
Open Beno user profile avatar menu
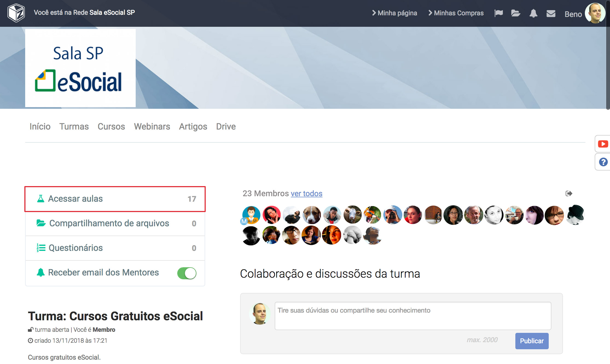[x=595, y=13]
